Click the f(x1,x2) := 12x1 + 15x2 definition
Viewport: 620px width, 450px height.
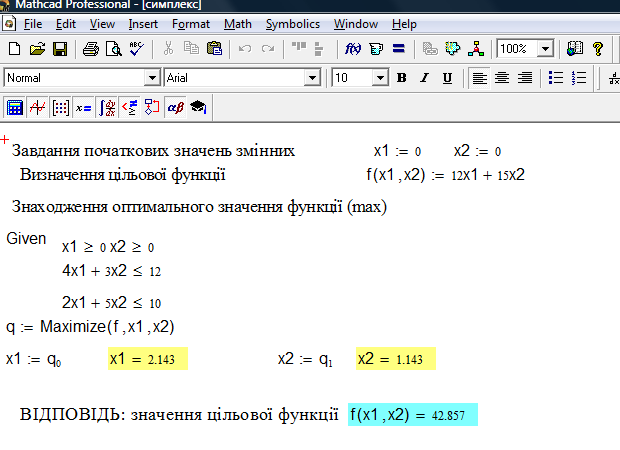pyautogui.click(x=446, y=174)
